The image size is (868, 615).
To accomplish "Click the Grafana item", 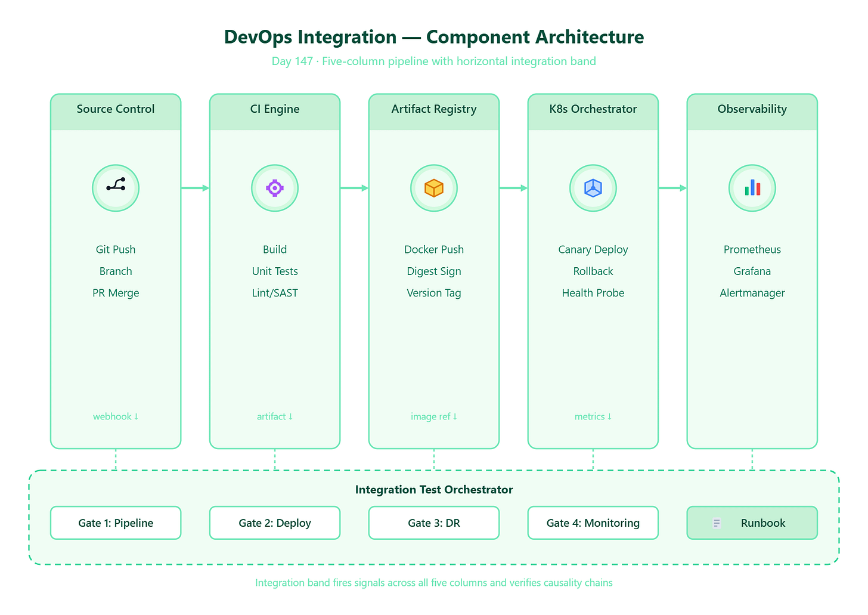I will pyautogui.click(x=752, y=271).
